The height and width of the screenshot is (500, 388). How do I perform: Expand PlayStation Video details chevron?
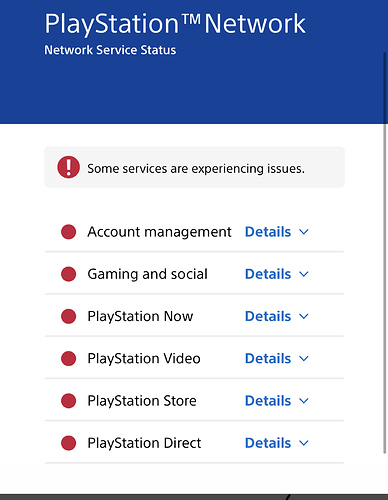304,358
